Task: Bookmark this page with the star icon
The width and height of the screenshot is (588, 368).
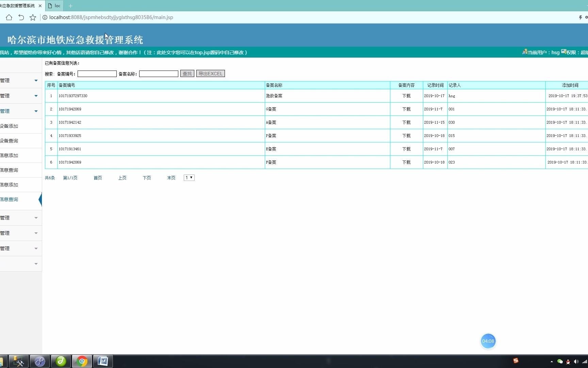Action: point(33,17)
